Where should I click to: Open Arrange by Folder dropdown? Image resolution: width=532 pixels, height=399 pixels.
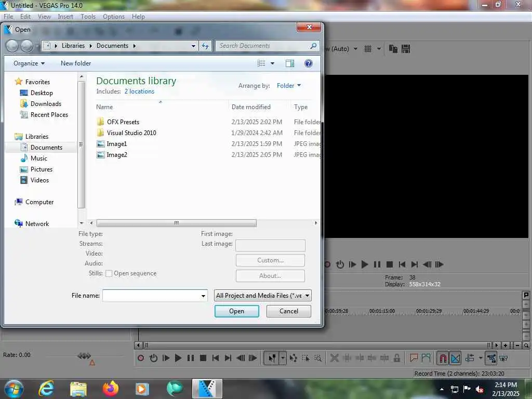(289, 86)
